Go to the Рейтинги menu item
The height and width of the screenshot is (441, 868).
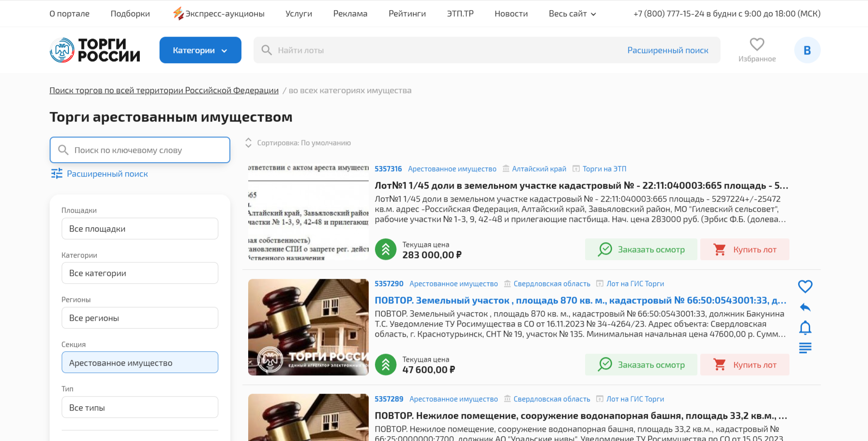(407, 14)
